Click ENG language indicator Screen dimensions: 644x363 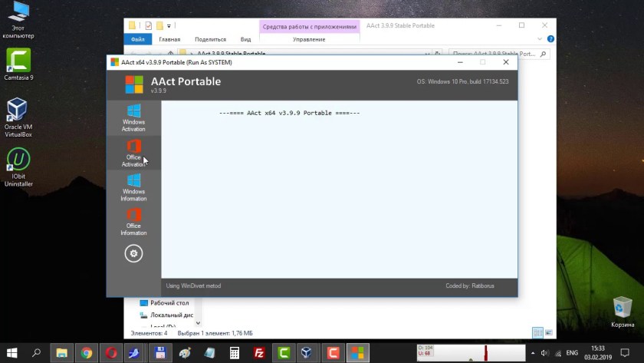(572, 353)
